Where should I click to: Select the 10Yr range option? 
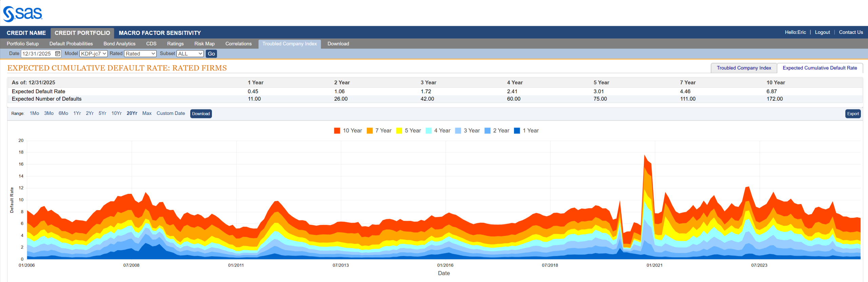point(116,114)
